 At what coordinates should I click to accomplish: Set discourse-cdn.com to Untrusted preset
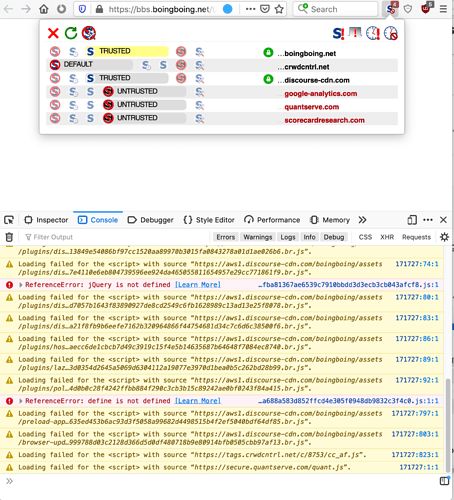point(181,78)
